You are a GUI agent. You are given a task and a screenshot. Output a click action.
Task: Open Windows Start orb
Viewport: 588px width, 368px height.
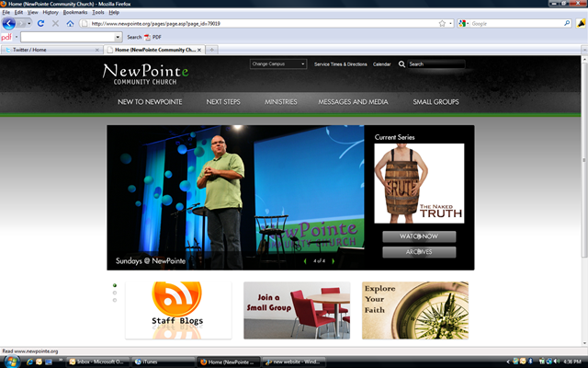pyautogui.click(x=12, y=362)
